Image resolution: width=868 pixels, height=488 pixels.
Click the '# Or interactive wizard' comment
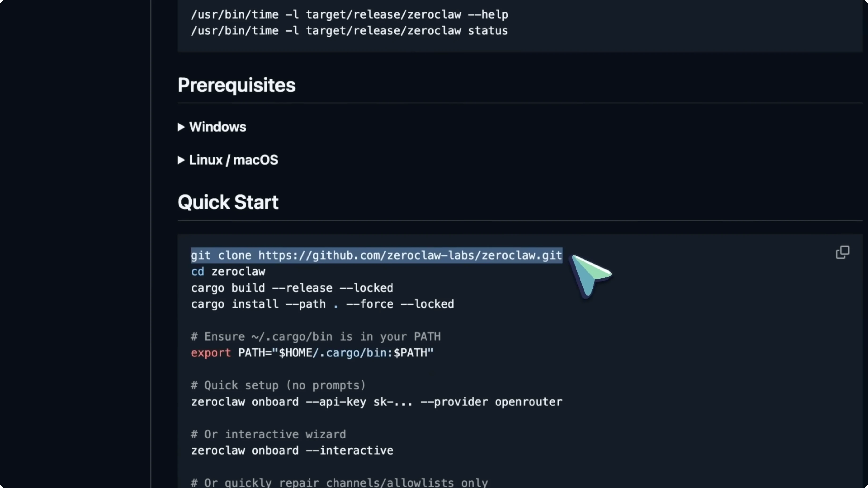pos(268,434)
